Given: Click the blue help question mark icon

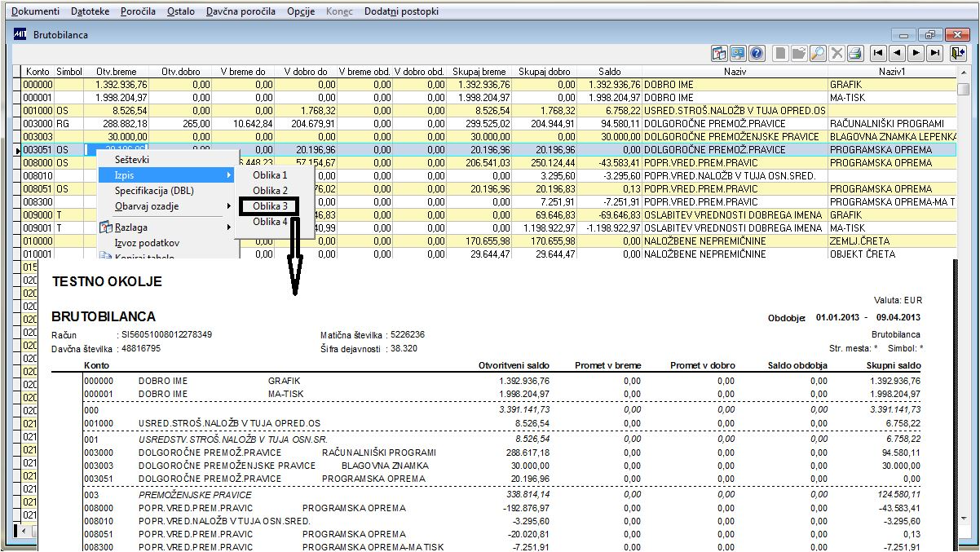Looking at the screenshot, I should 756,53.
